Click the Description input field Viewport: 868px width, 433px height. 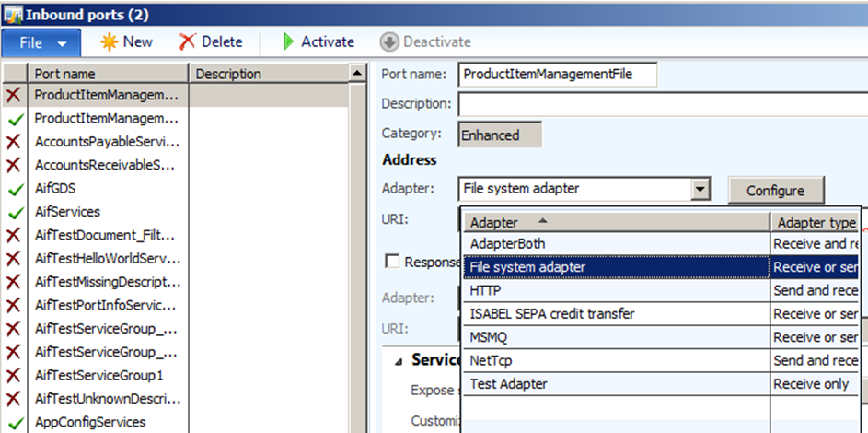coord(661,104)
